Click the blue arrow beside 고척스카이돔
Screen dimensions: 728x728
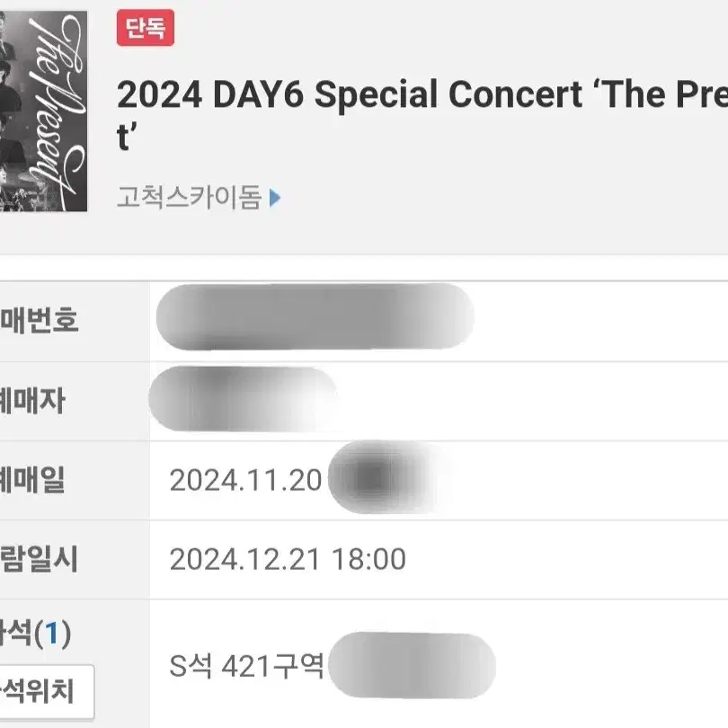[x=275, y=198]
